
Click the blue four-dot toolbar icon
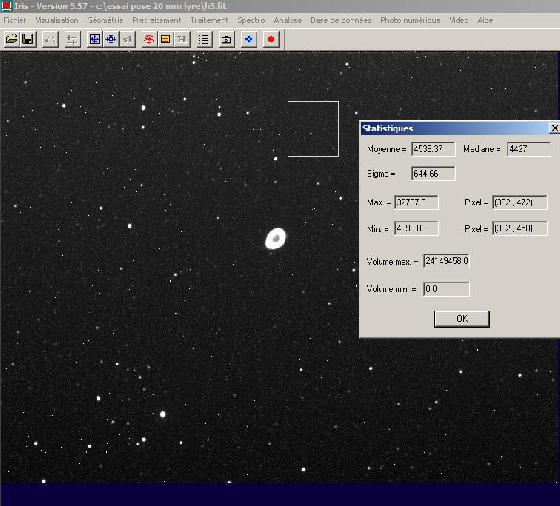coord(249,39)
